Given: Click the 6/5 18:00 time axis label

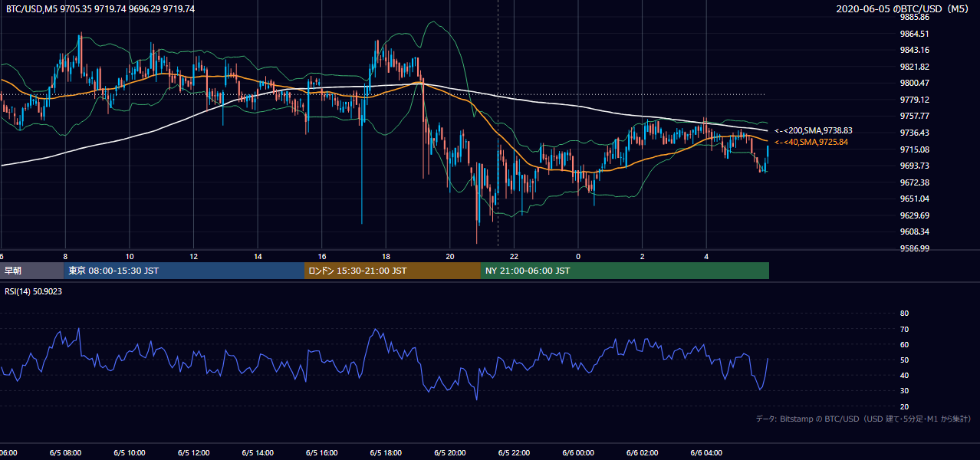Looking at the screenshot, I should click(386, 453).
